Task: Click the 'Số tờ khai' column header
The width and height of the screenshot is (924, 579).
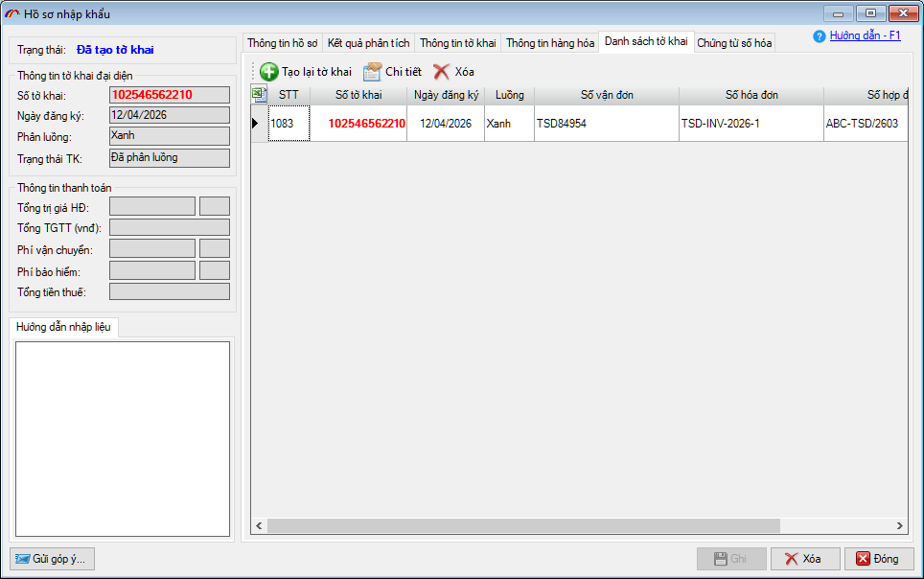Action: coord(358,95)
